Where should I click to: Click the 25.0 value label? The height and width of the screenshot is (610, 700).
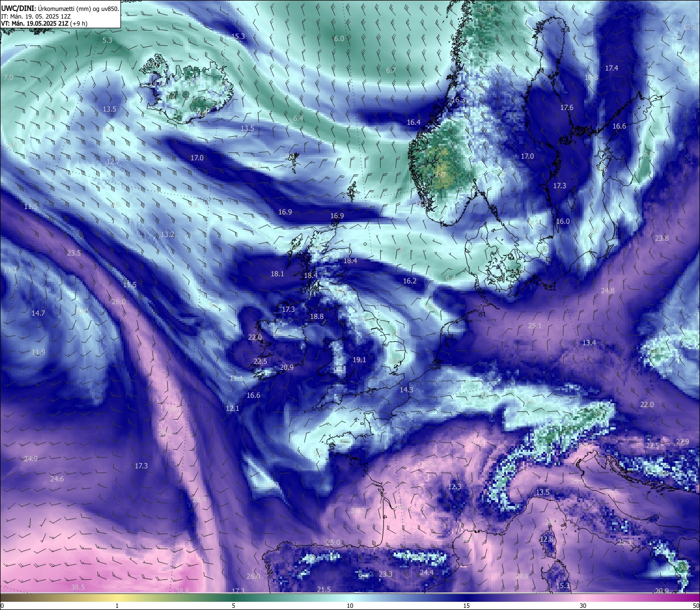coord(333,542)
